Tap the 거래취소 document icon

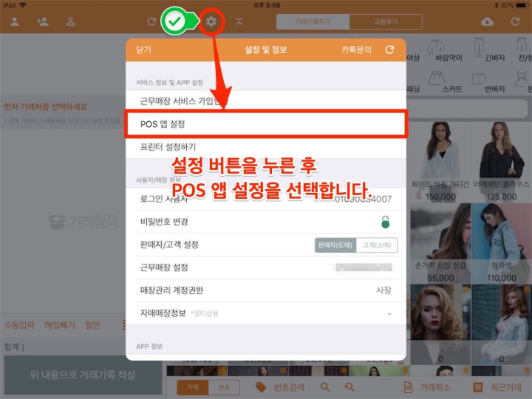coord(408,387)
